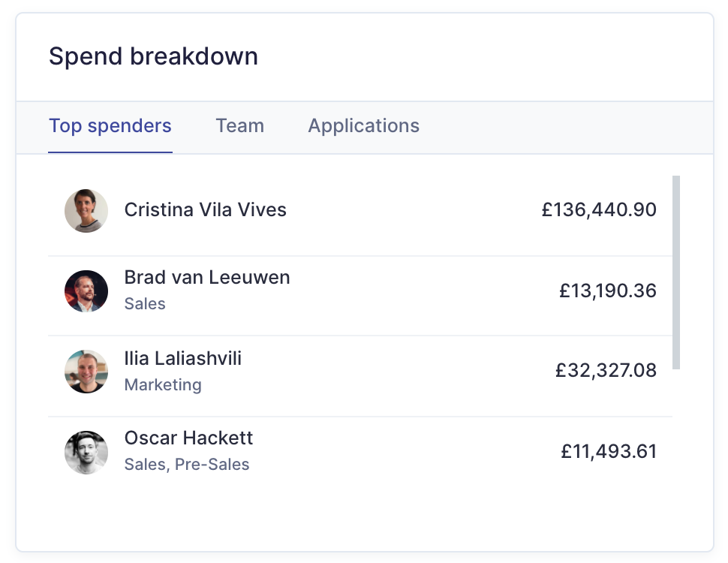Image resolution: width=728 pixels, height=563 pixels.
Task: Click the Spend breakdown heading
Action: 153,56
